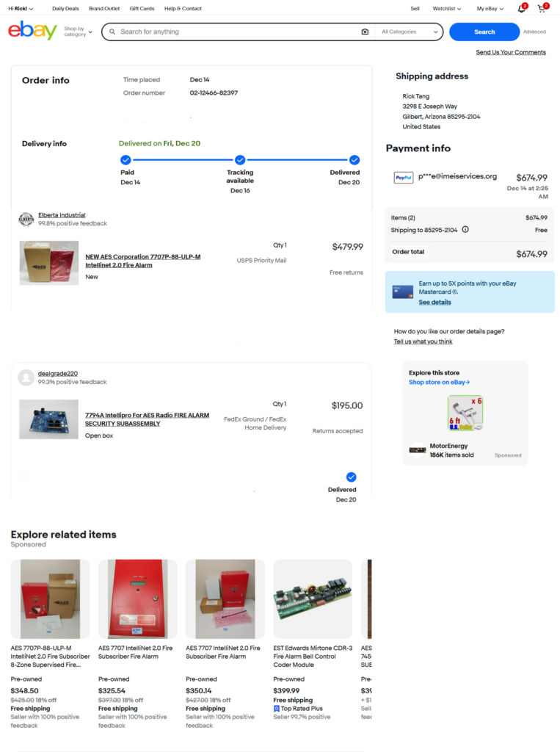The height and width of the screenshot is (752, 560).
Task: Open the See details Mastercard link
Action: click(435, 302)
